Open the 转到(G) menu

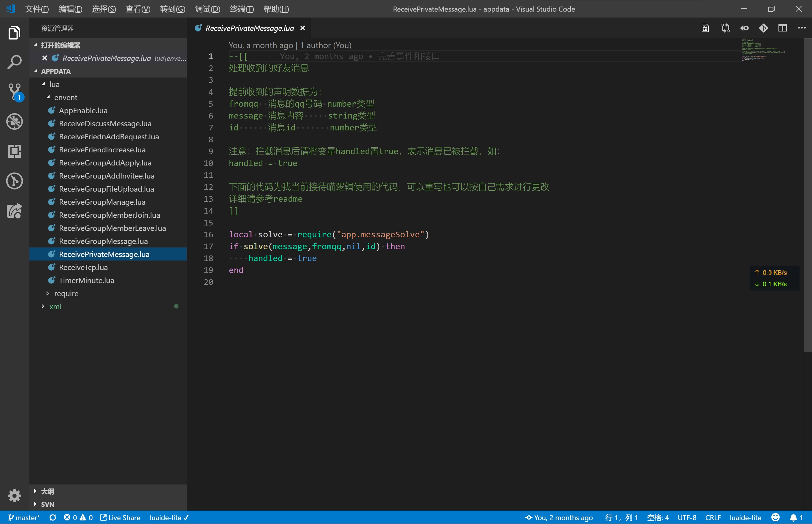point(173,9)
